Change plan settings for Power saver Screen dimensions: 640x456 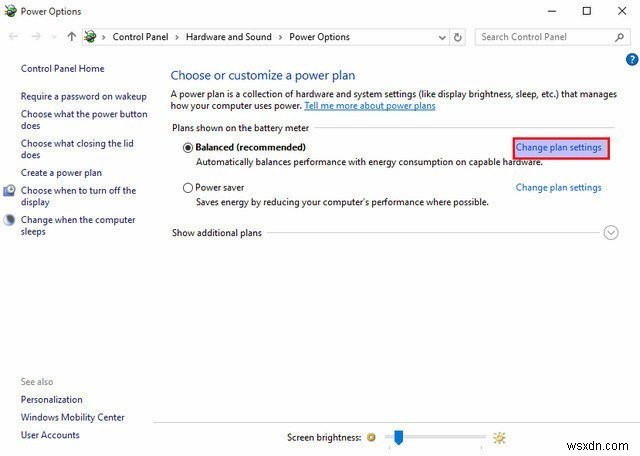[x=558, y=187]
